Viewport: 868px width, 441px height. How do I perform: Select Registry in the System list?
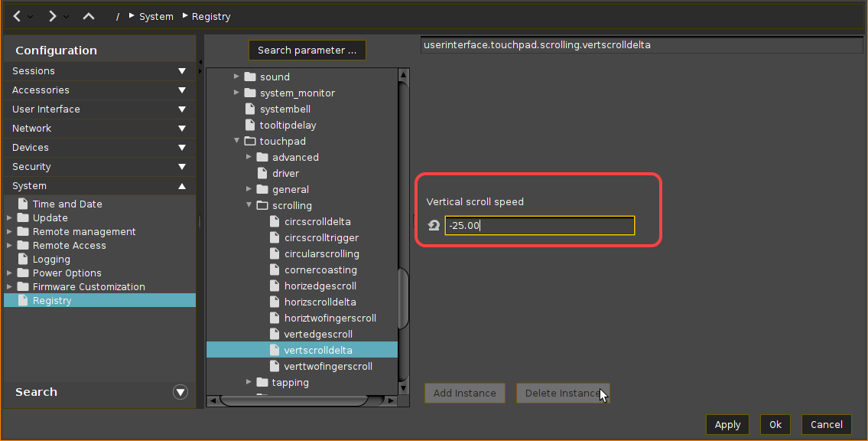[x=52, y=301]
